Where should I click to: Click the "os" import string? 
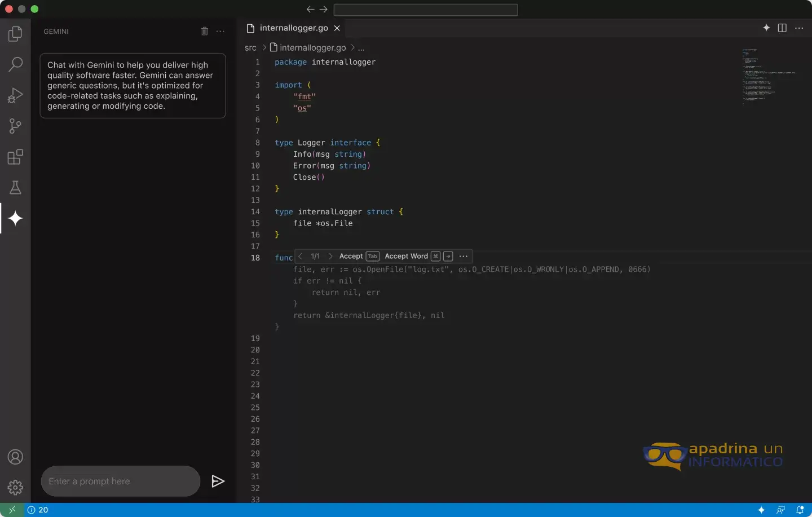point(302,108)
